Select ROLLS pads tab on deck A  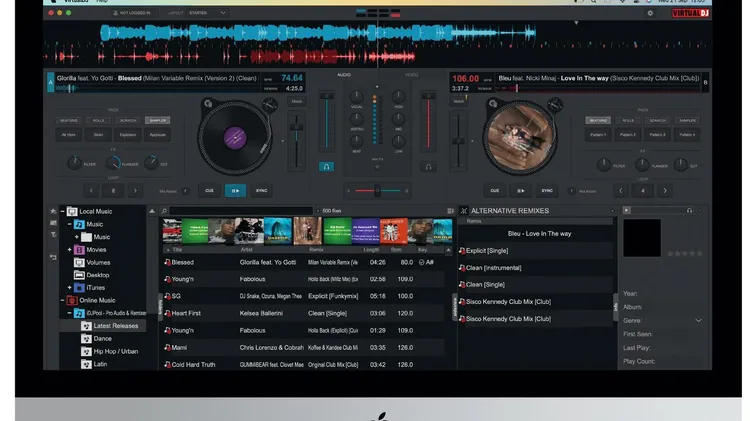(x=99, y=121)
